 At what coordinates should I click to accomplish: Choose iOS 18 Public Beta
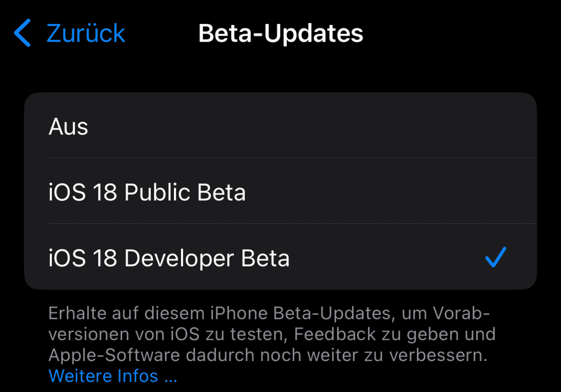pyautogui.click(x=281, y=191)
